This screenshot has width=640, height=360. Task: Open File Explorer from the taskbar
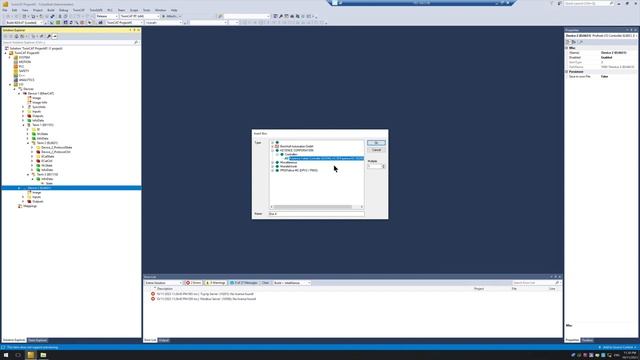[x=43, y=355]
